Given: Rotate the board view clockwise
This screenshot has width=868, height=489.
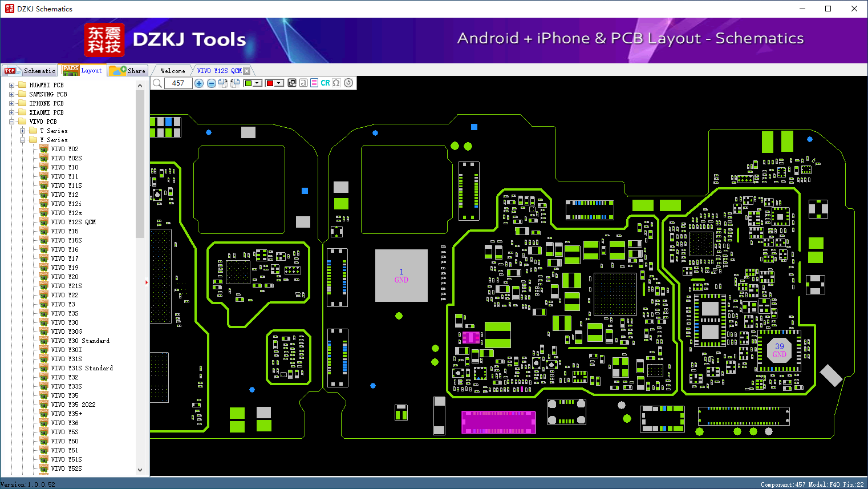Looking at the screenshot, I should (223, 83).
